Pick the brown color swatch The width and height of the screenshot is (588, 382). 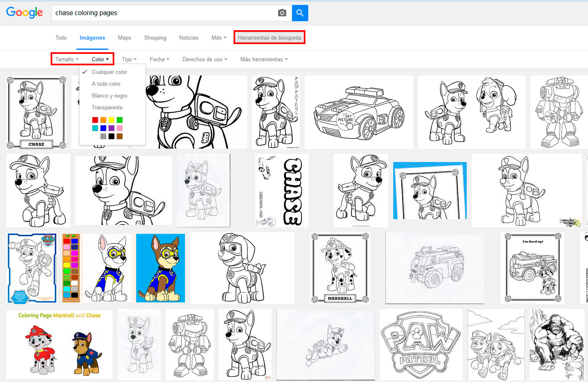pyautogui.click(x=120, y=136)
